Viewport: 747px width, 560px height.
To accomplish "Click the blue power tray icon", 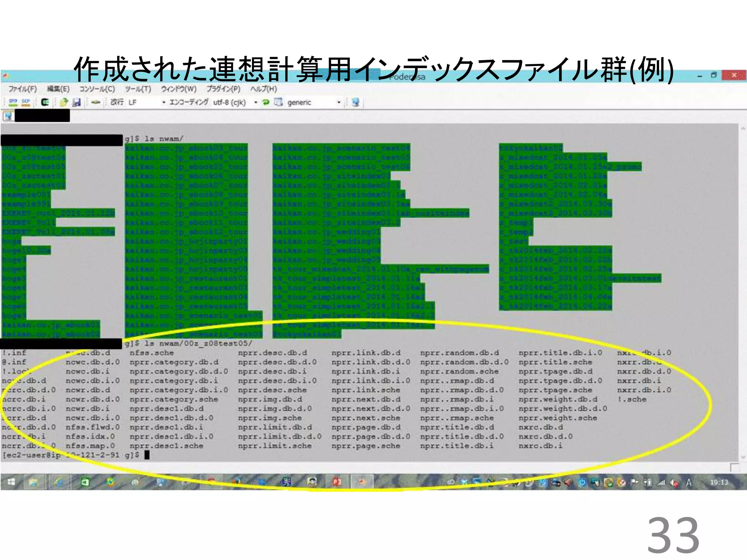I will point(582,483).
